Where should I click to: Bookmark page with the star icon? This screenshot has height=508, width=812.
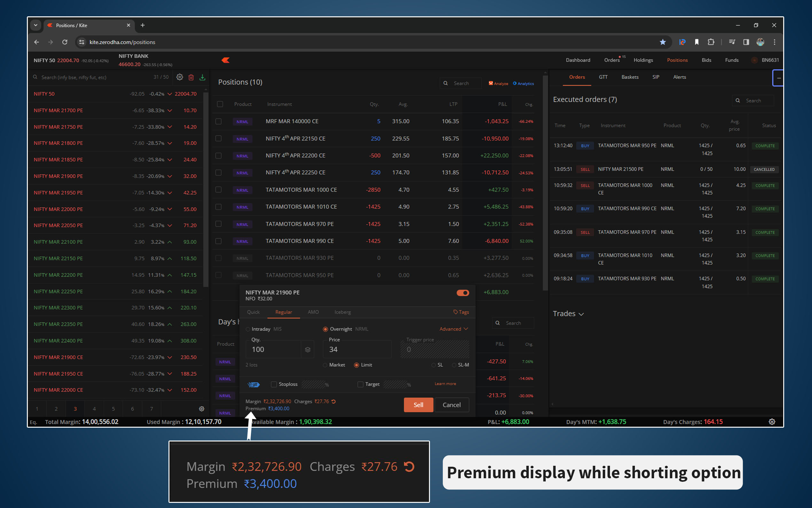pos(662,42)
